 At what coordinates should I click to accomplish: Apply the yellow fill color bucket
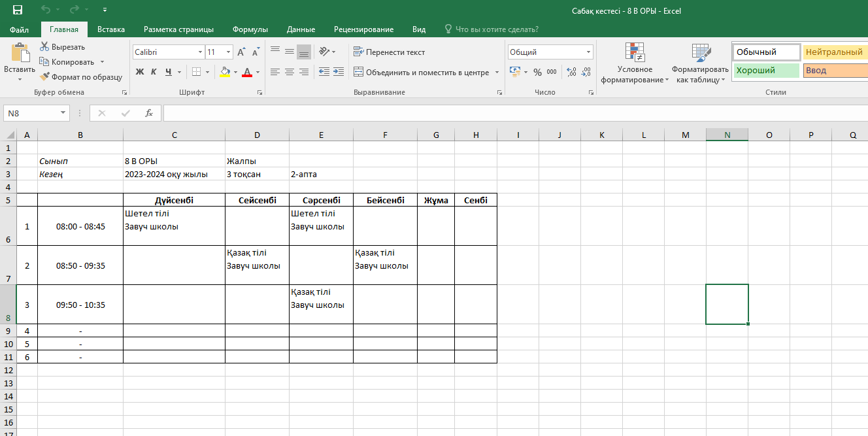[225, 73]
